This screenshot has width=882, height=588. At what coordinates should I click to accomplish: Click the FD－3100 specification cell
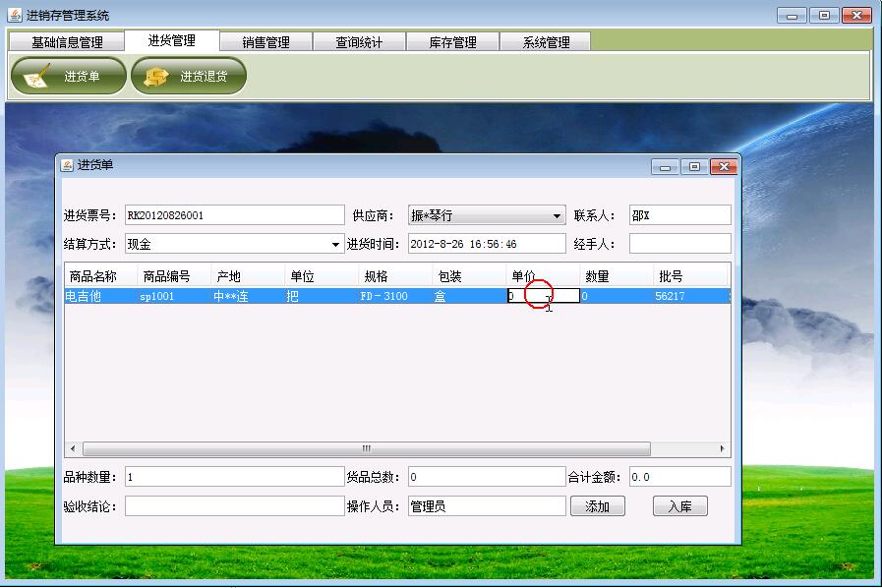(395, 296)
